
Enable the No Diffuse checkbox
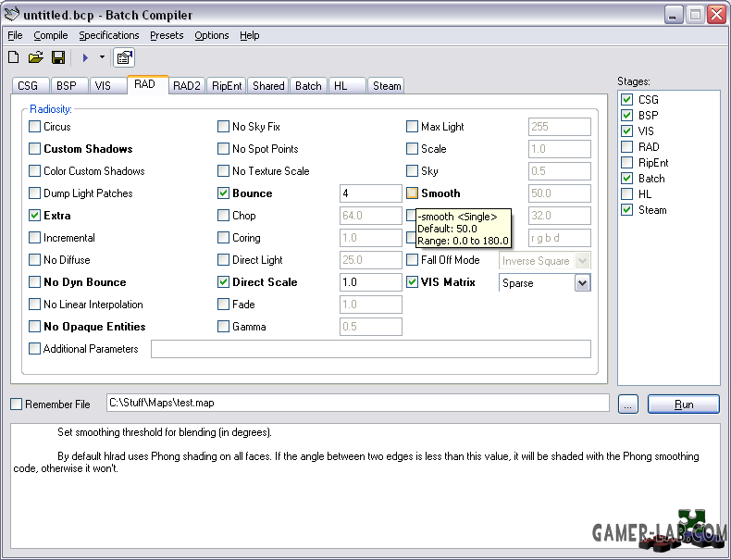[34, 260]
